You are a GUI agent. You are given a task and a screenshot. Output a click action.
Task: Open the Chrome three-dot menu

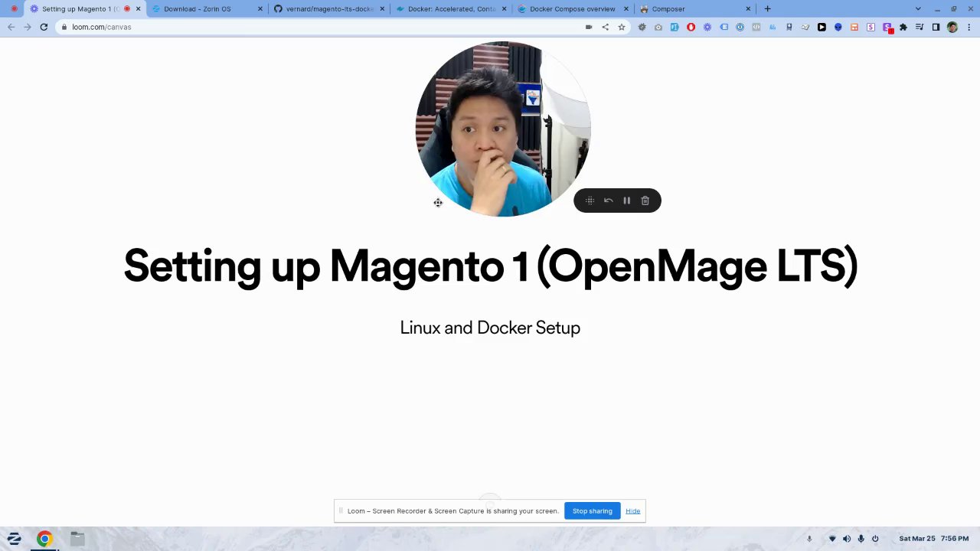969,27
